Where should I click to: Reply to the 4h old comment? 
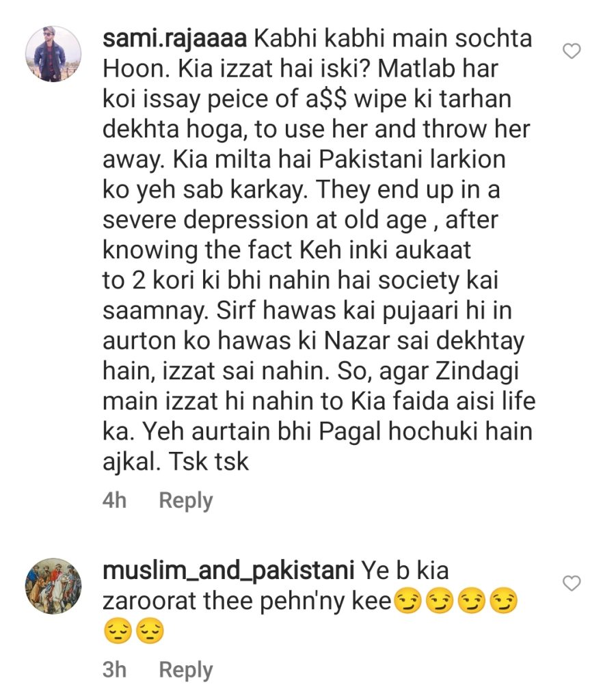(x=186, y=500)
